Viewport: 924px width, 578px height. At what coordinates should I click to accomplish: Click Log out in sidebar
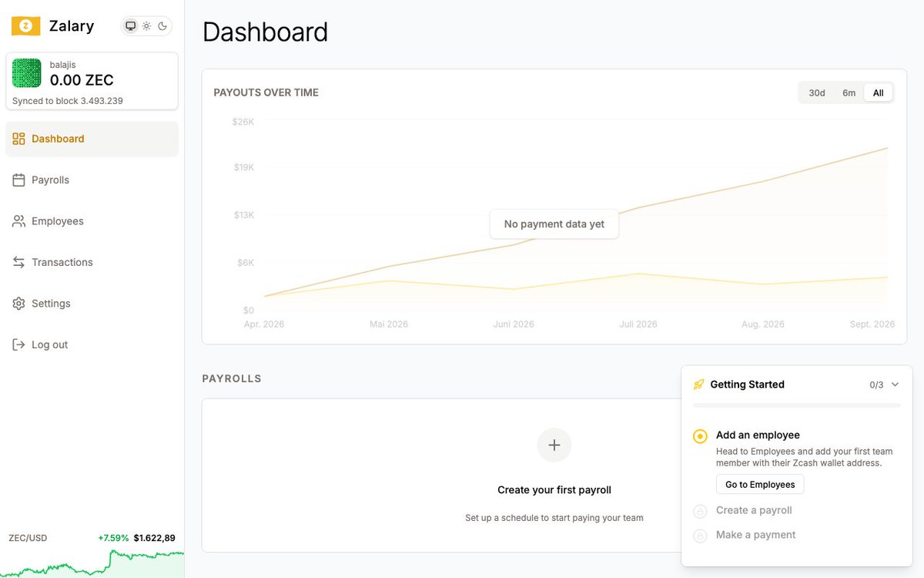click(92, 344)
